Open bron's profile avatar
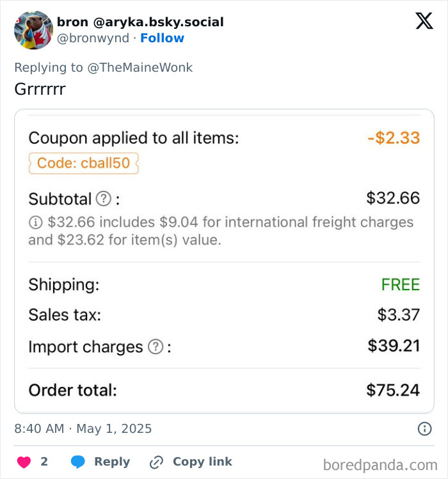The image size is (448, 479). pyautogui.click(x=33, y=30)
